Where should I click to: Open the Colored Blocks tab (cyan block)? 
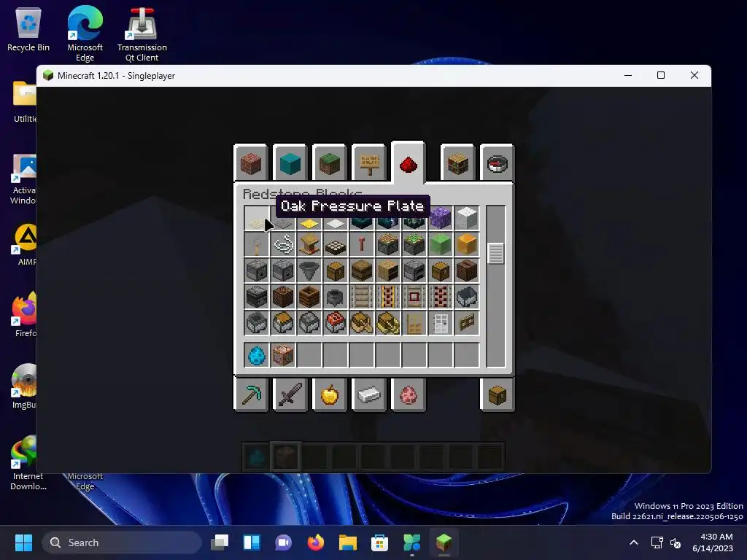290,163
